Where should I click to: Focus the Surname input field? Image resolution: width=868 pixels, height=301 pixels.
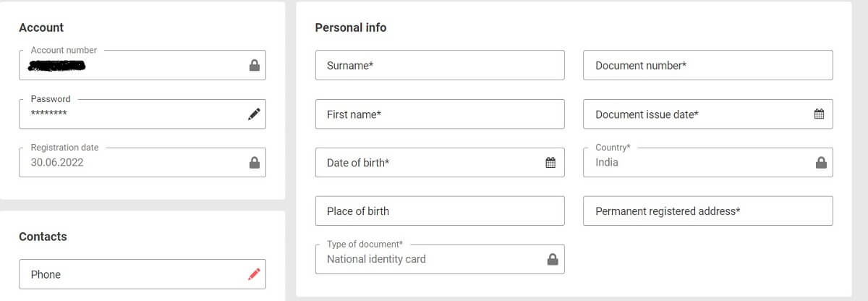(x=440, y=65)
